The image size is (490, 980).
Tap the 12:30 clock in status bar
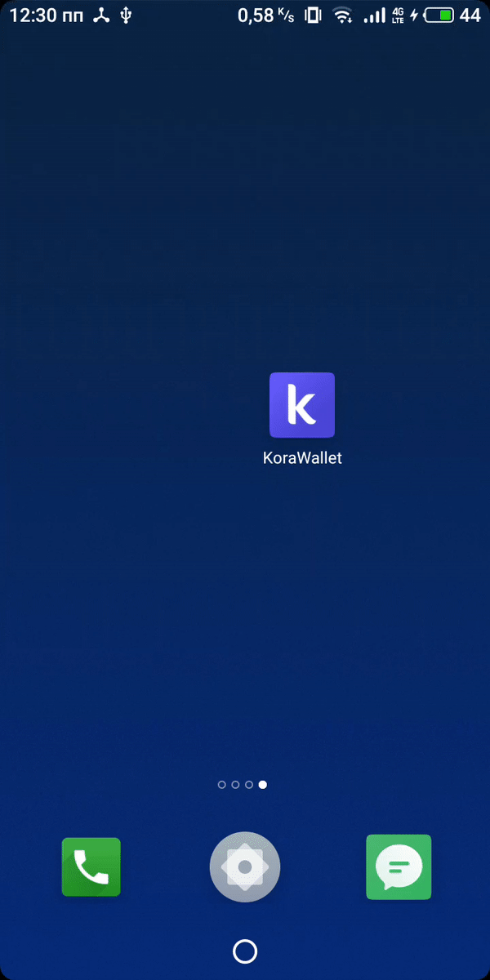point(46,16)
